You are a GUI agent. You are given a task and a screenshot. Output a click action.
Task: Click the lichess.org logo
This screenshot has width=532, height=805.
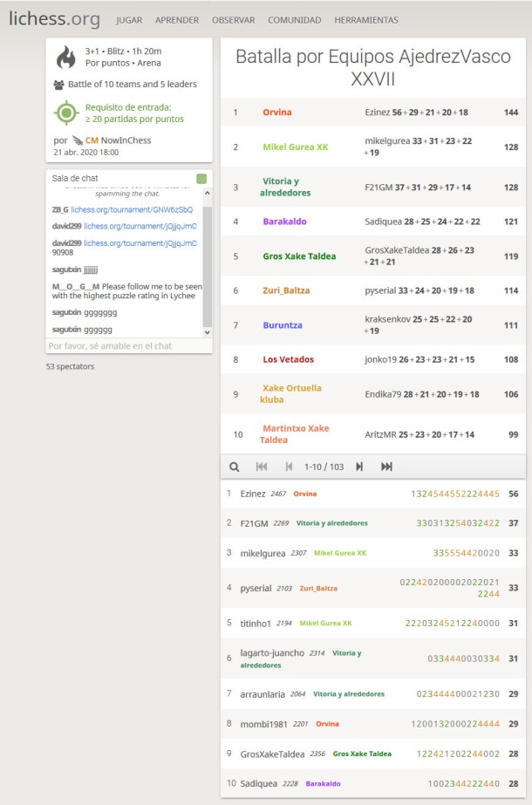(54, 19)
